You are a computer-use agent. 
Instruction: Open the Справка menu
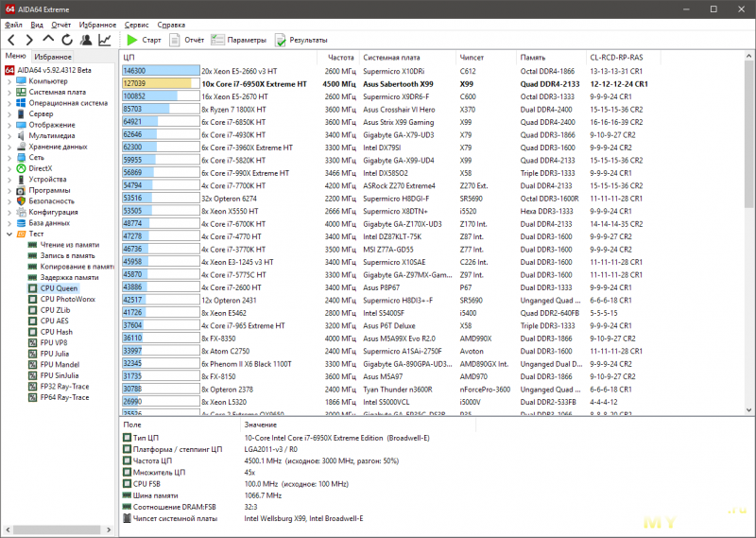point(171,25)
